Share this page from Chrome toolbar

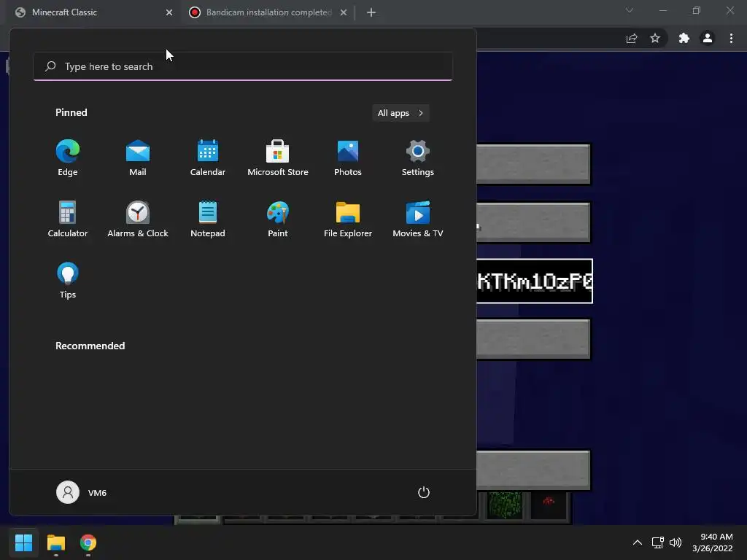(x=632, y=39)
